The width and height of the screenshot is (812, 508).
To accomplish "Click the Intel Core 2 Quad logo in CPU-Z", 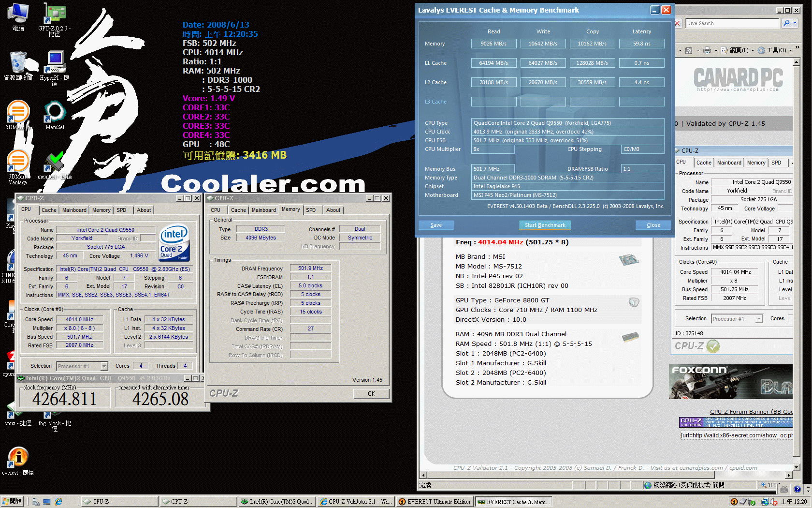I will point(174,242).
